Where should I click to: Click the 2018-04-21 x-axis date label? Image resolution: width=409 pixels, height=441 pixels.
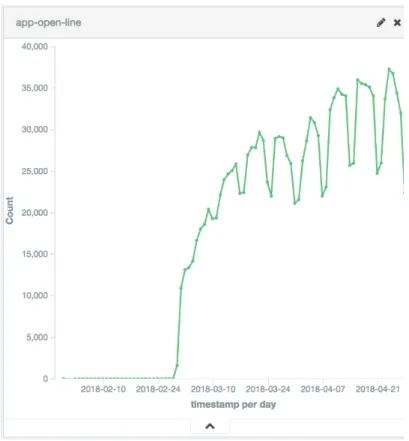pyautogui.click(x=378, y=389)
